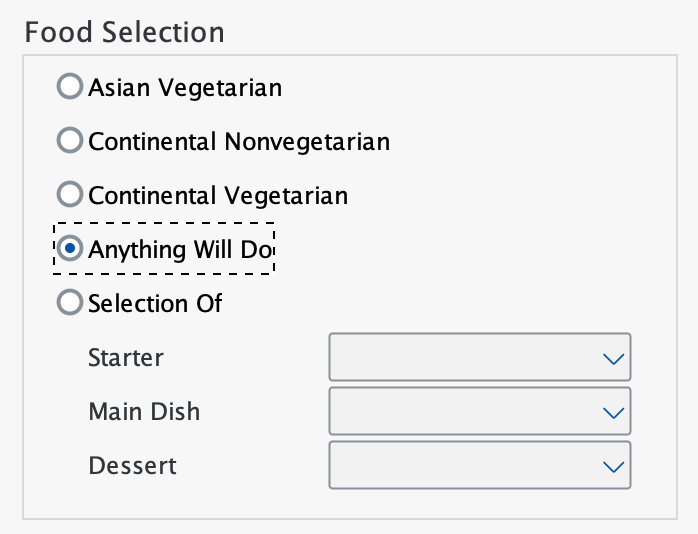698x534 pixels.
Task: Click the Starter field label
Action: click(x=126, y=357)
